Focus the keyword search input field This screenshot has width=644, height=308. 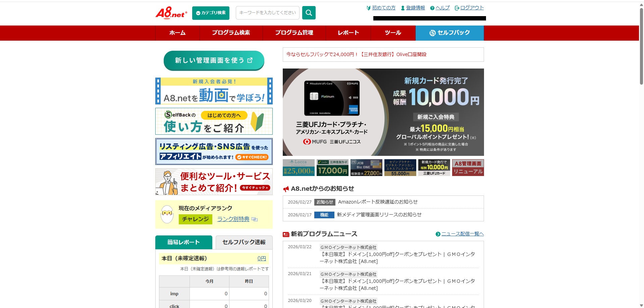point(267,13)
